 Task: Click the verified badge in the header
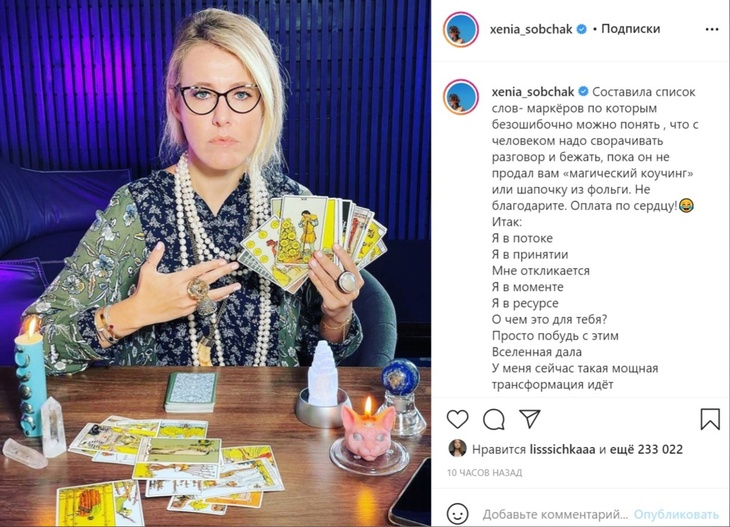click(x=581, y=29)
